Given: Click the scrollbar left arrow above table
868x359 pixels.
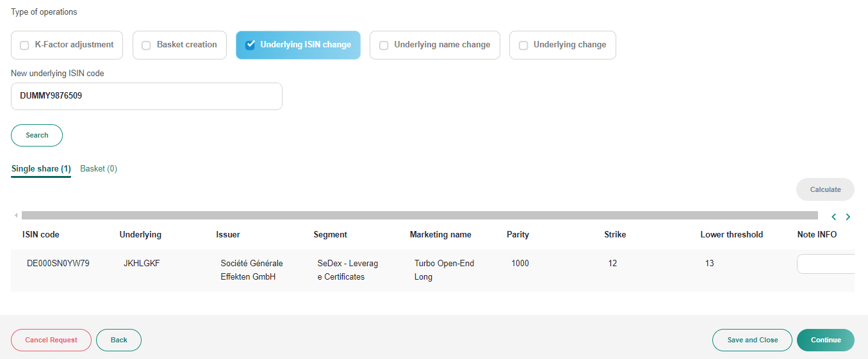Looking at the screenshot, I should 16,216.
